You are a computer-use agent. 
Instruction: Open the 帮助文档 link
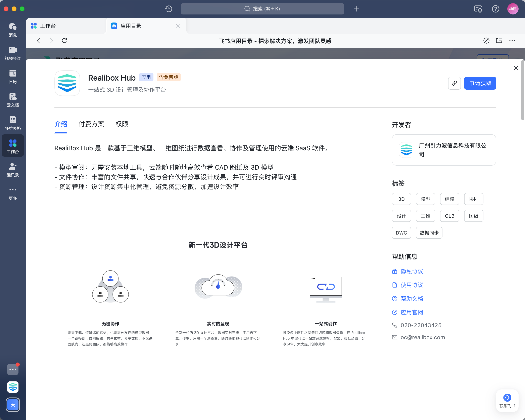[412, 299]
